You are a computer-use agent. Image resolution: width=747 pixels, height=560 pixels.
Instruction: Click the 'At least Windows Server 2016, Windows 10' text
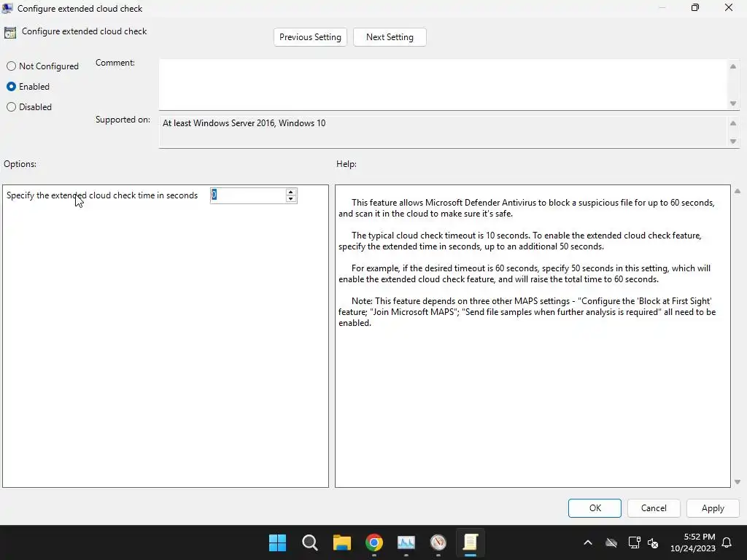pyautogui.click(x=244, y=123)
